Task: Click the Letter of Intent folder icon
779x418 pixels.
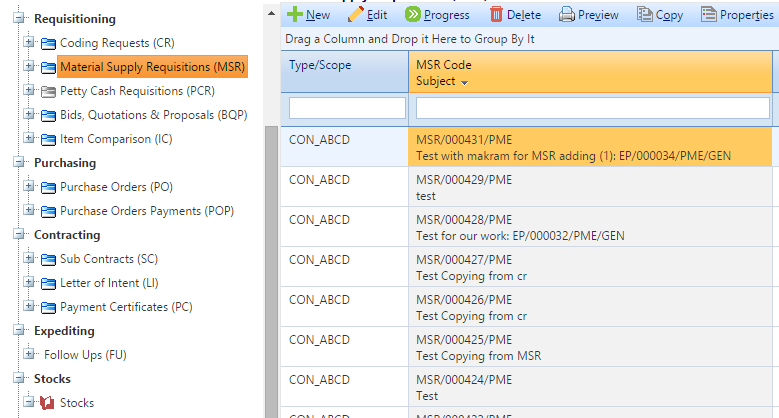Action: click(48, 283)
